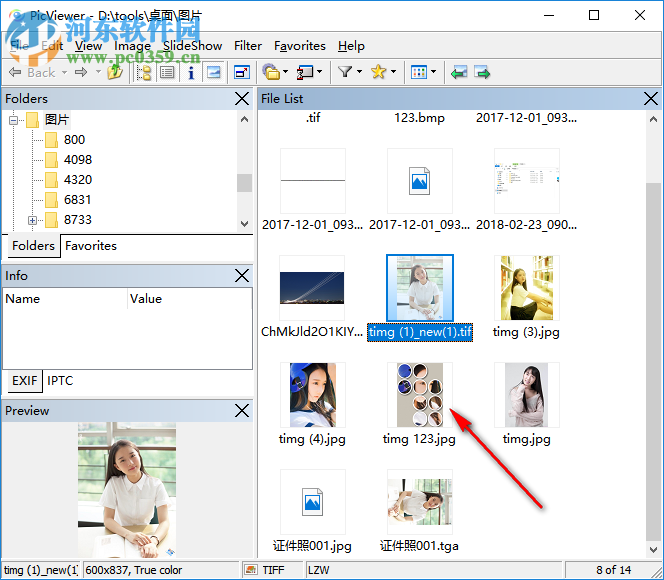664x580 pixels.
Task: Select timg.jpg thumbnail
Action: click(527, 395)
